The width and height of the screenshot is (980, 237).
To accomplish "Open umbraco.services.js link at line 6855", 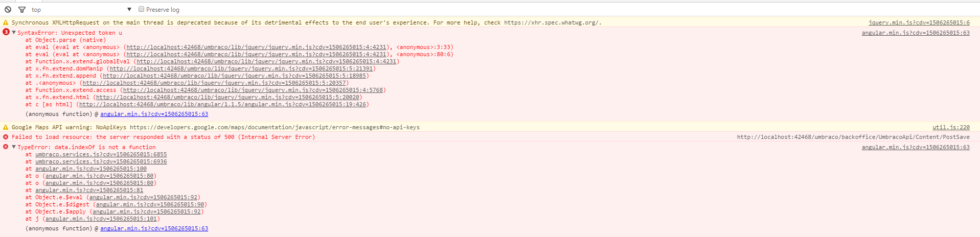I will click(101, 154).
